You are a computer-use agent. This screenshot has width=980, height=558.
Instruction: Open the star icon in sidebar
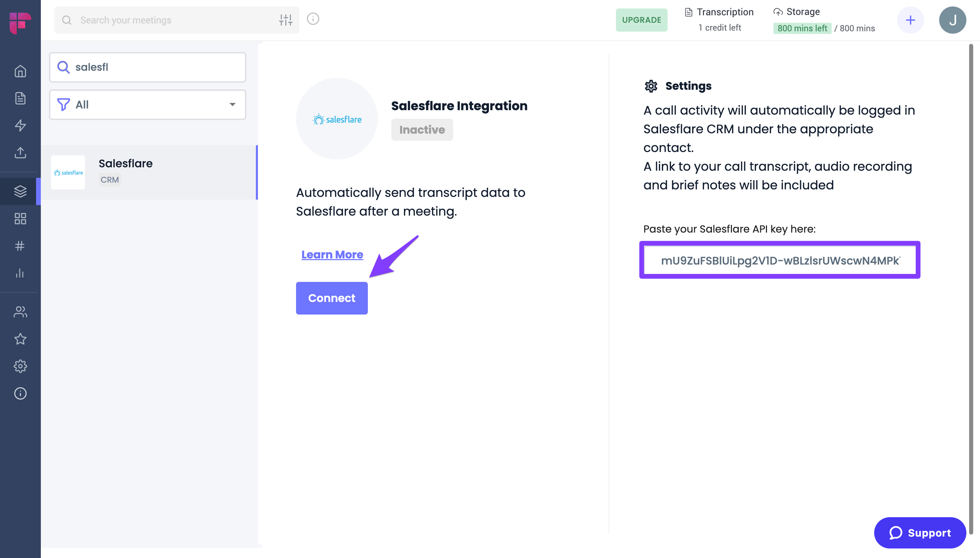[x=20, y=339]
